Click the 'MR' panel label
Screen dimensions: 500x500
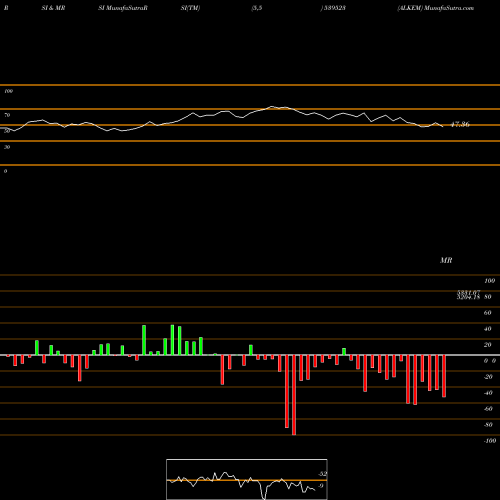(446, 260)
